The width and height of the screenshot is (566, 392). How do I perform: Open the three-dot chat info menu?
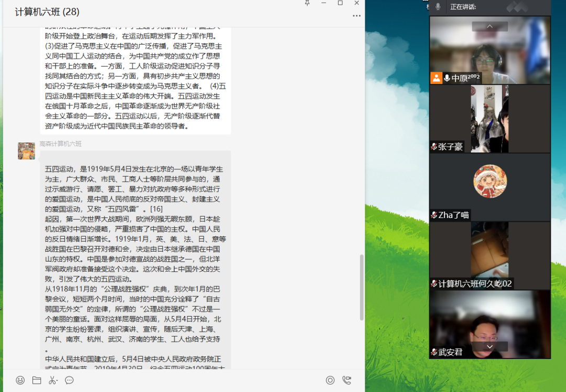click(x=356, y=16)
